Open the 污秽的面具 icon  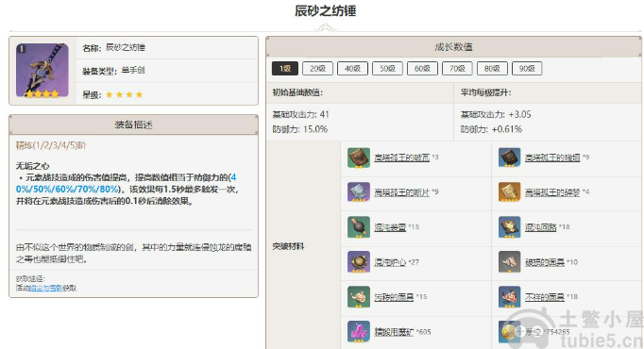pyautogui.click(x=359, y=297)
